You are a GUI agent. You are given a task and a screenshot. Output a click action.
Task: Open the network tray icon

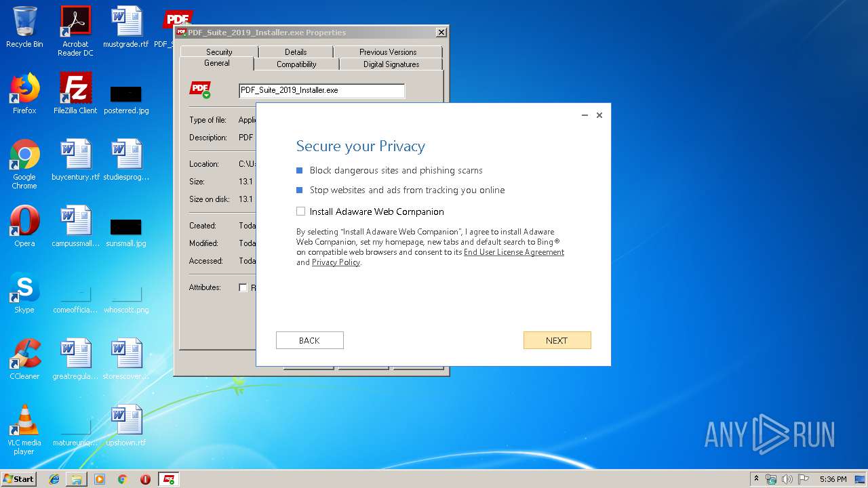pyautogui.click(x=771, y=479)
